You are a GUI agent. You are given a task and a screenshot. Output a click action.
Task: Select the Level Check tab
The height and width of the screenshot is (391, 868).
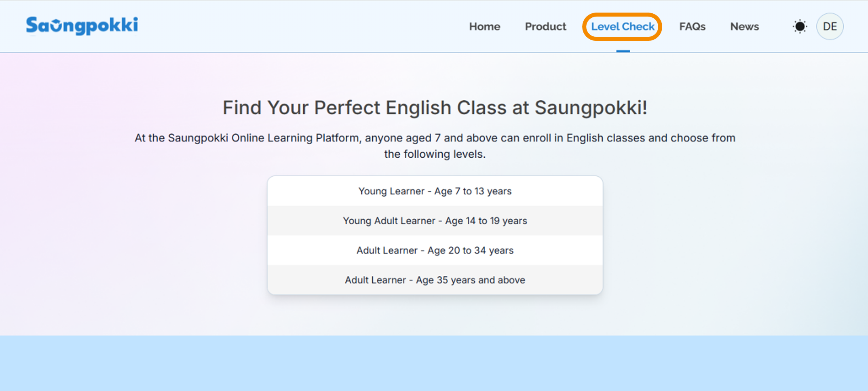(x=623, y=27)
